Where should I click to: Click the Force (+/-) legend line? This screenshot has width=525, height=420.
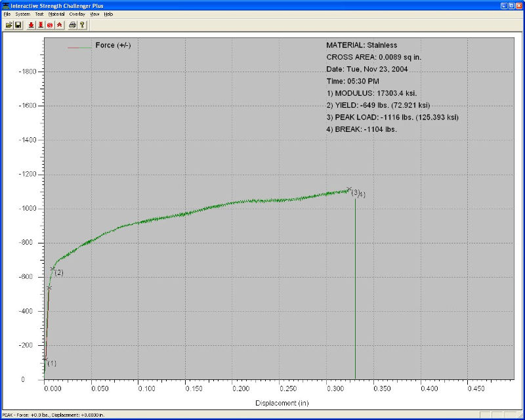[x=79, y=47]
